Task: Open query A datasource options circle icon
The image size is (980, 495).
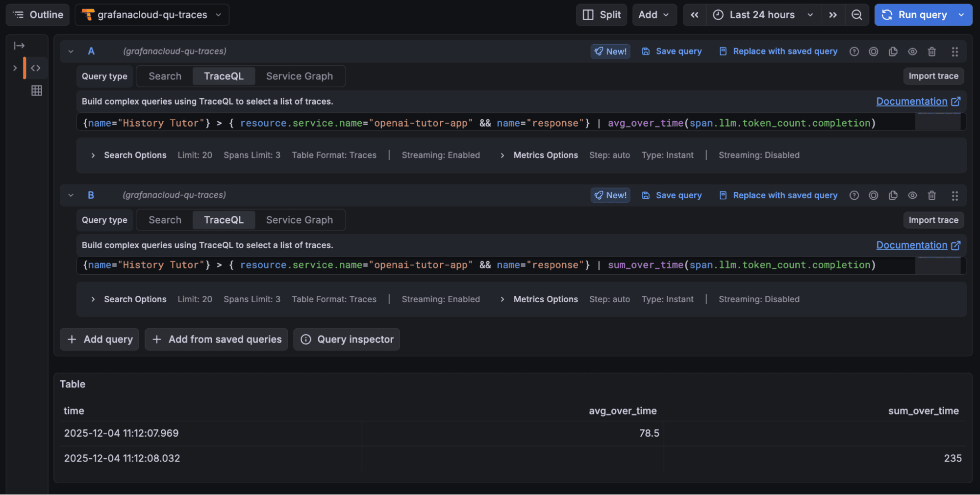Action: (x=874, y=52)
